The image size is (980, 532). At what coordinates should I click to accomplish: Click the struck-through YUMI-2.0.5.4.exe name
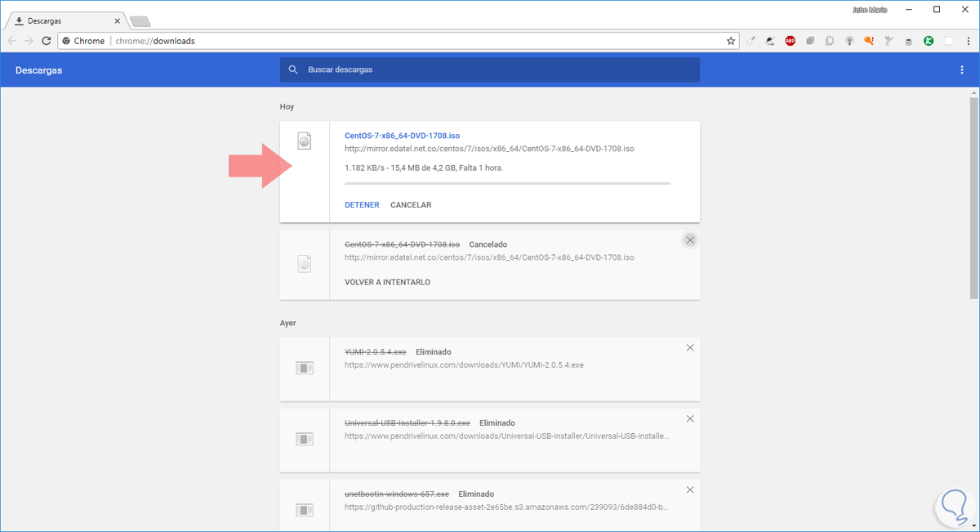click(x=376, y=352)
